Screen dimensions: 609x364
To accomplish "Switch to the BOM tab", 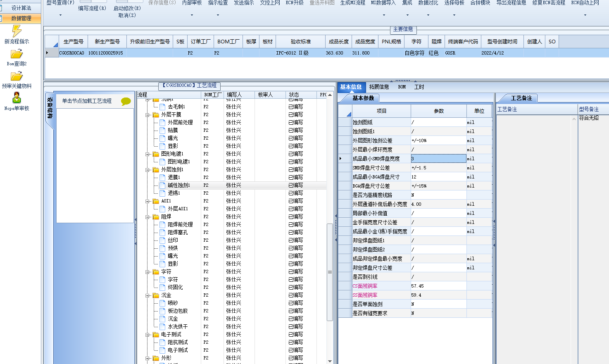I will click(x=402, y=87).
